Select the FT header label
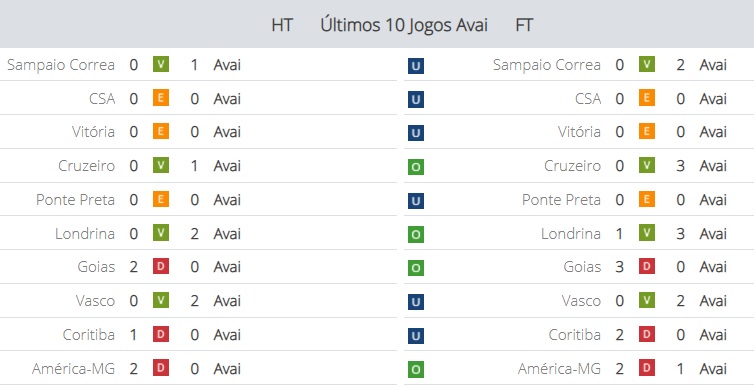Viewport: 756px width, 387px height. point(524,25)
